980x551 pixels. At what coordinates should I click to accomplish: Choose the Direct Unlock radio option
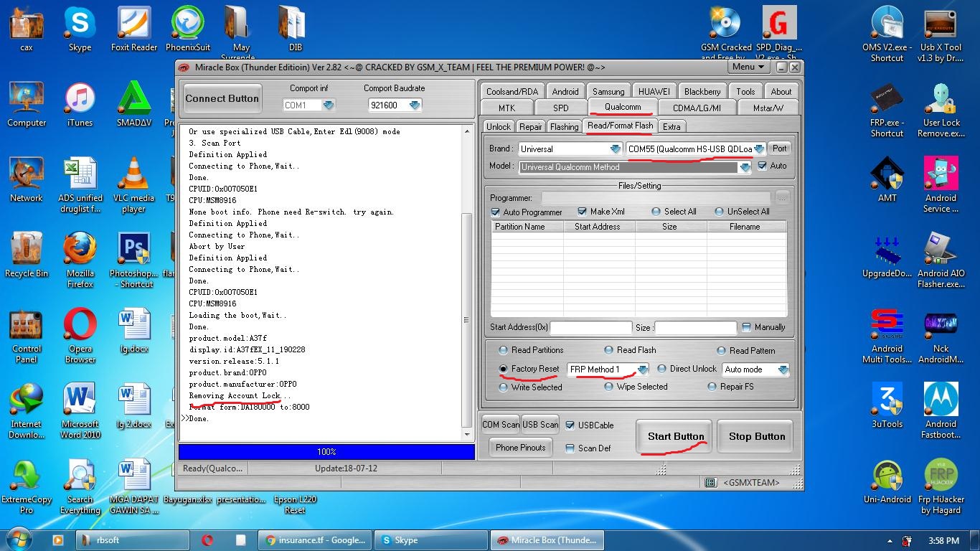tap(662, 369)
